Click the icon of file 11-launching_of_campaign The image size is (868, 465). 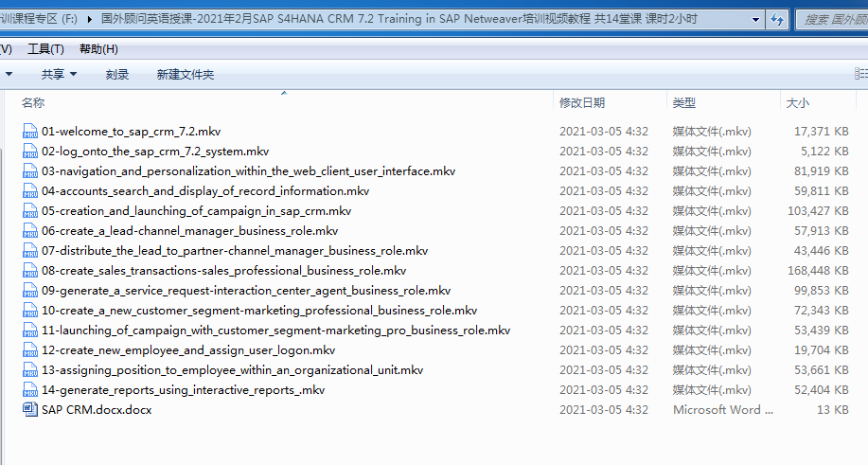[30, 331]
